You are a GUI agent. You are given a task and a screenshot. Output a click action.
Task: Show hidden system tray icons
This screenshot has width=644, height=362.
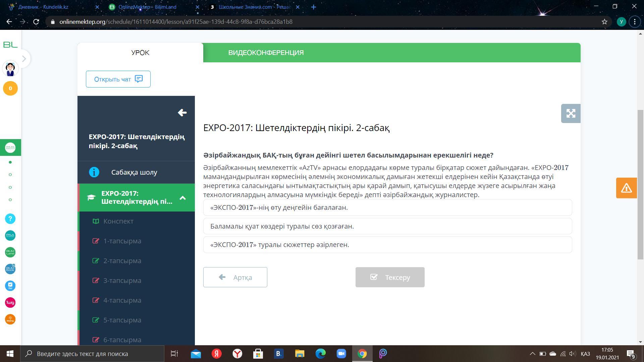point(532,354)
